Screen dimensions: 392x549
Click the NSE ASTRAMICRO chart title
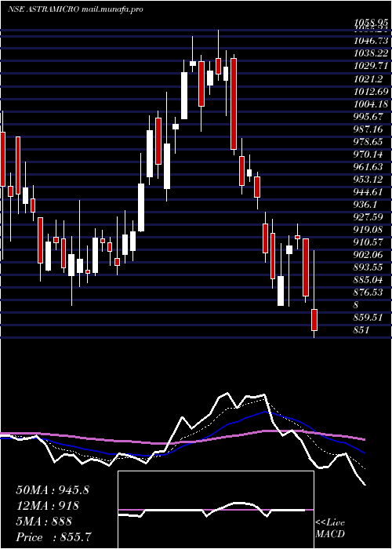[75, 9]
